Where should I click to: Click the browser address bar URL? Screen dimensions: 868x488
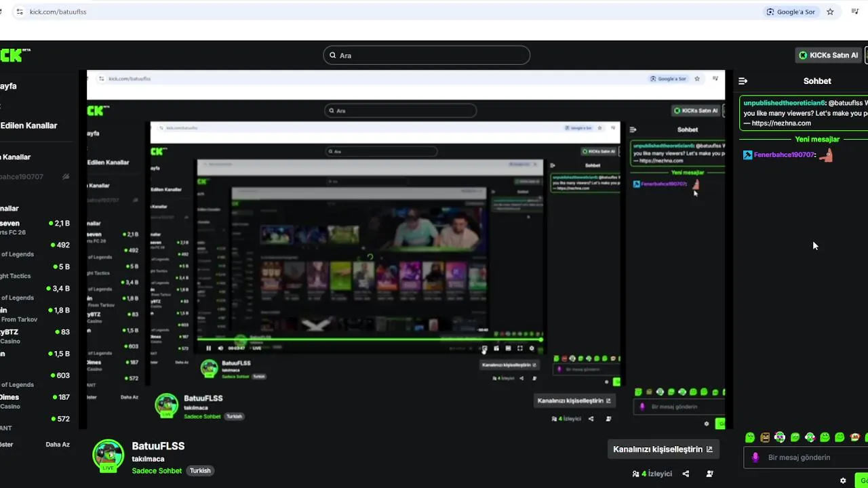[58, 12]
